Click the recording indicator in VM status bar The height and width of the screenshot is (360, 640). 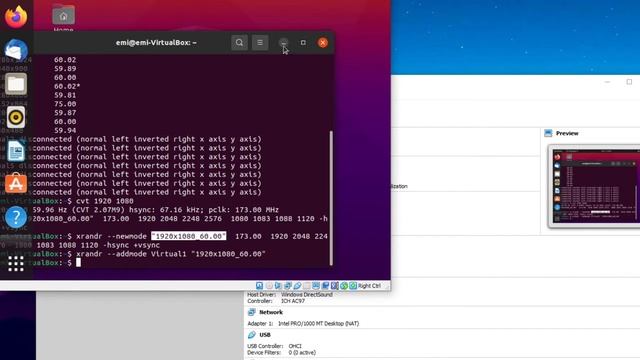tap(325, 286)
